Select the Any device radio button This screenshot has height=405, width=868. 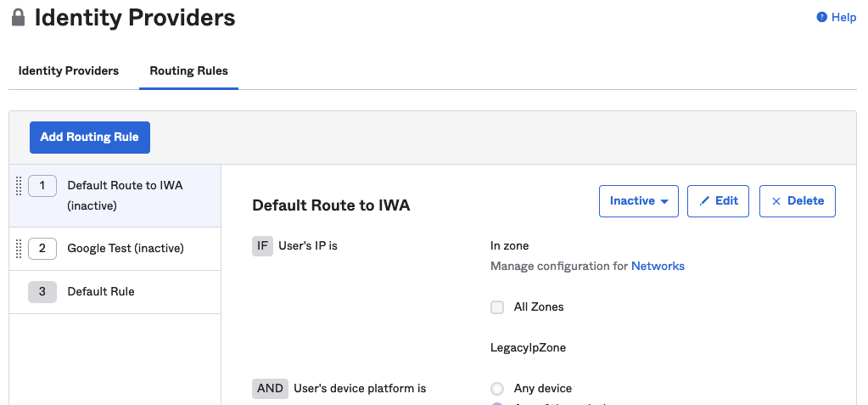497,389
